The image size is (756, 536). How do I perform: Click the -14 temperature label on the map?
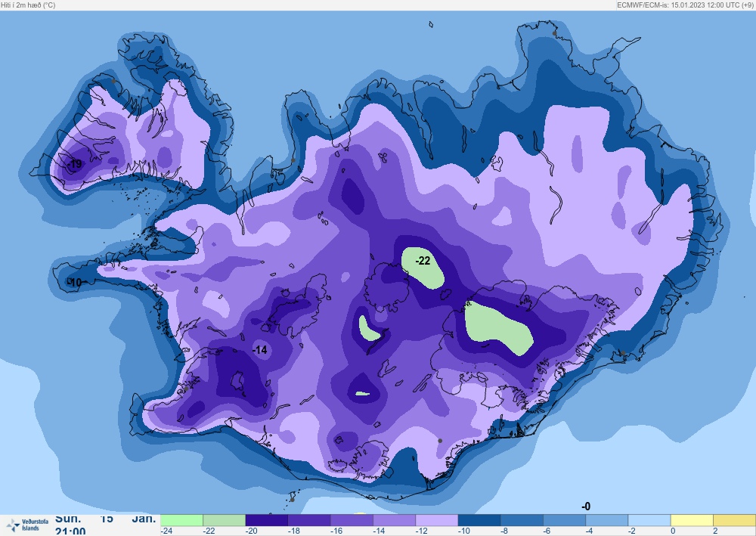click(260, 349)
